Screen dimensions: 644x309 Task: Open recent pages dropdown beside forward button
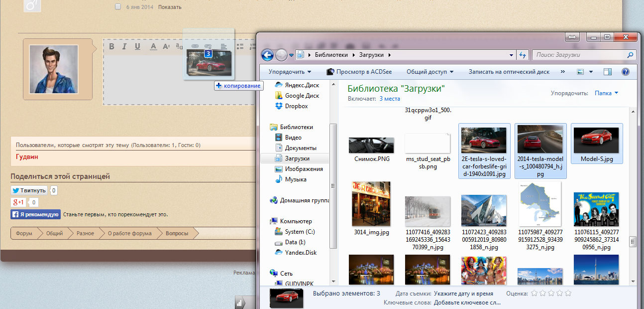(291, 55)
